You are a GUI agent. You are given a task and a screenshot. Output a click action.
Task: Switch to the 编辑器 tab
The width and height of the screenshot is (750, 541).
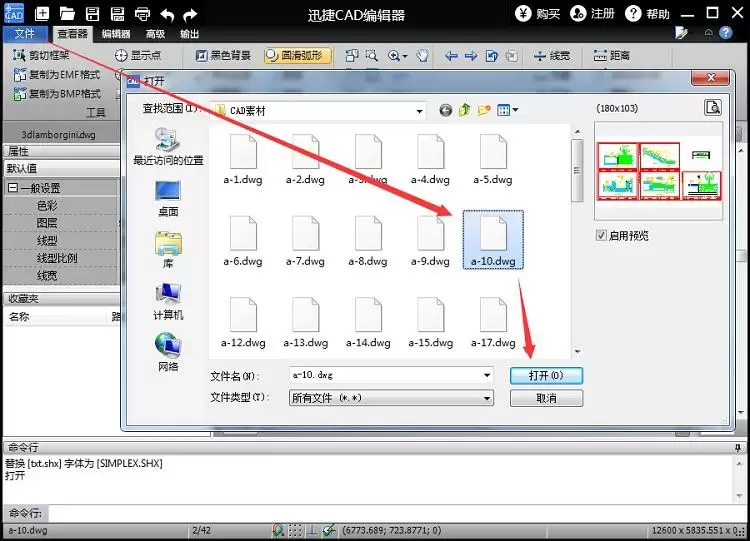coord(116,34)
